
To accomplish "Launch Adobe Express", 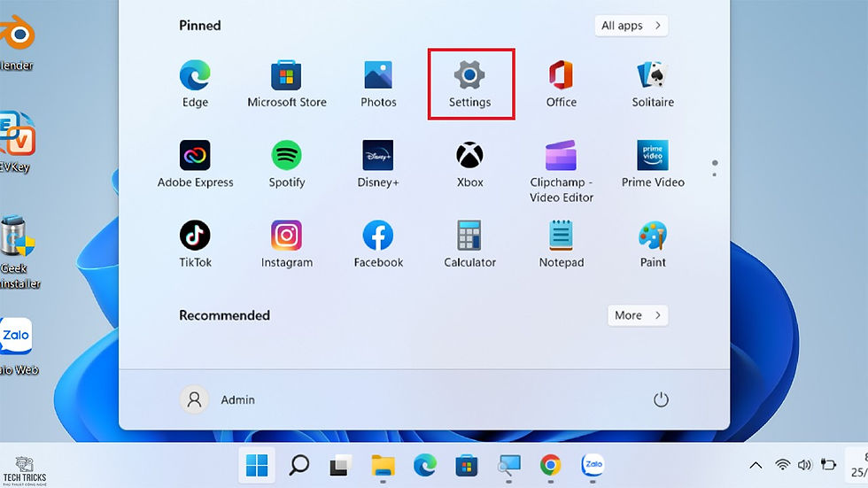I will tap(195, 165).
